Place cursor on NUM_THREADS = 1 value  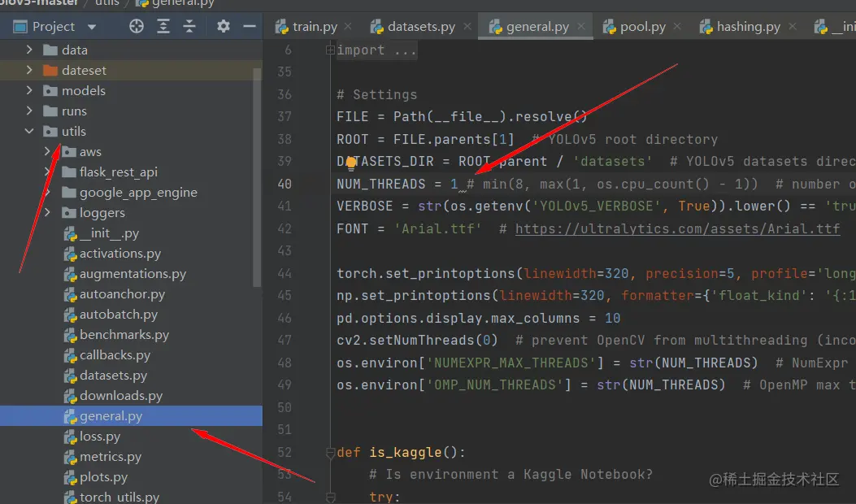coord(454,184)
